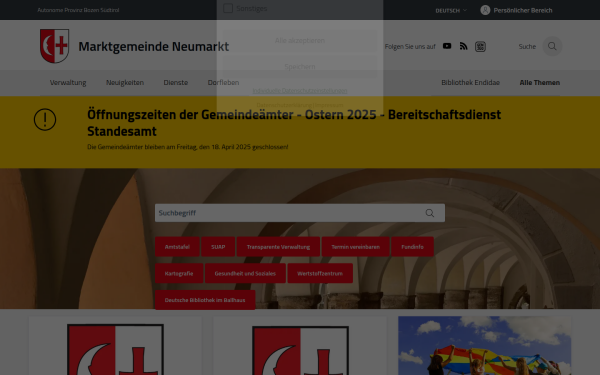Open the Autonome Provinz Bozen Südtirol link
The image size is (600, 375).
point(78,10)
